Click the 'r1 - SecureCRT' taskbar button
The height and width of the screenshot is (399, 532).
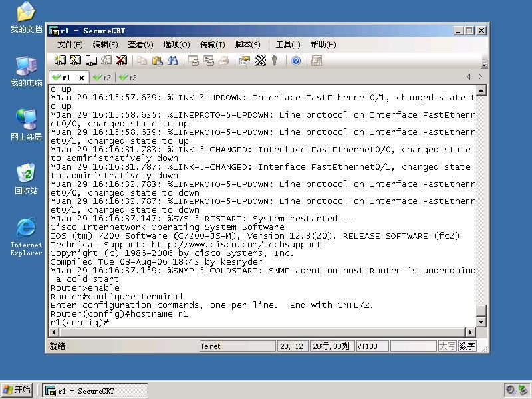coord(95,390)
